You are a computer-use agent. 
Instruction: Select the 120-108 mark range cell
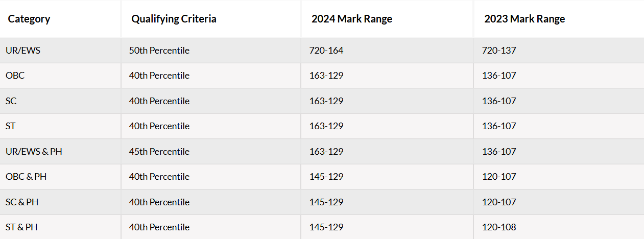click(499, 227)
